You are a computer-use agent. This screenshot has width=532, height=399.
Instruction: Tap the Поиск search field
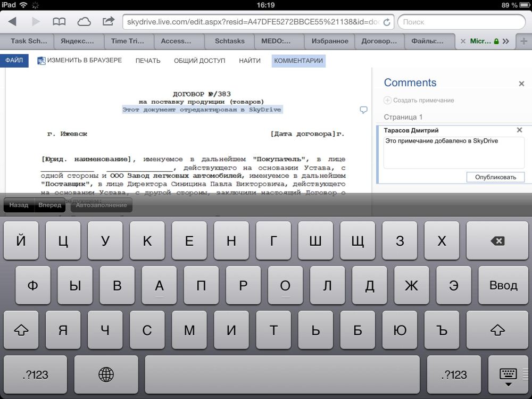click(461, 22)
